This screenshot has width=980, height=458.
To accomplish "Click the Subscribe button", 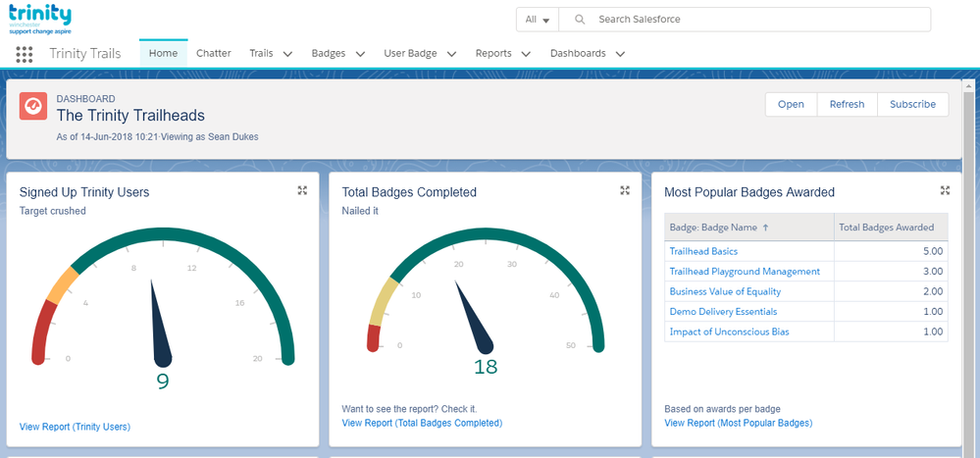I will pyautogui.click(x=912, y=104).
